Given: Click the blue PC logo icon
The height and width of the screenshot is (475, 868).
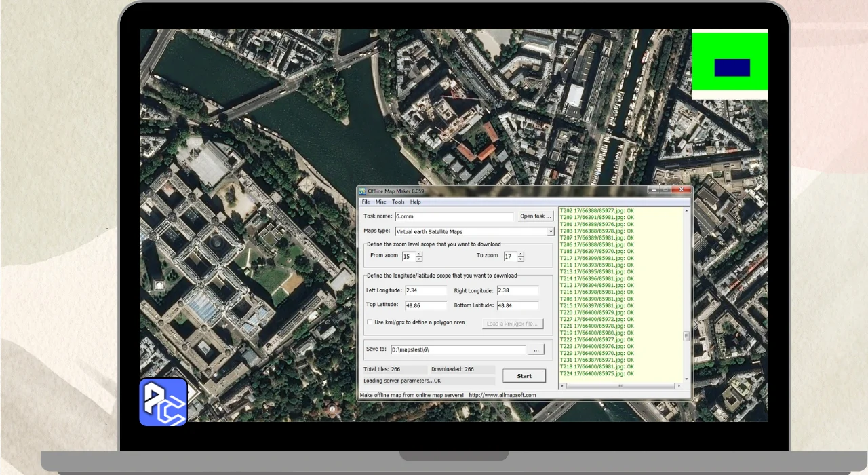Looking at the screenshot, I should click(x=163, y=402).
